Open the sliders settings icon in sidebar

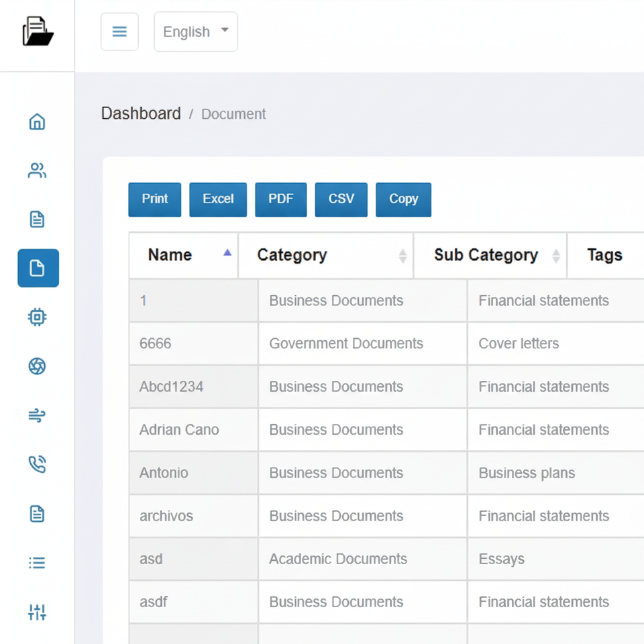(x=37, y=612)
